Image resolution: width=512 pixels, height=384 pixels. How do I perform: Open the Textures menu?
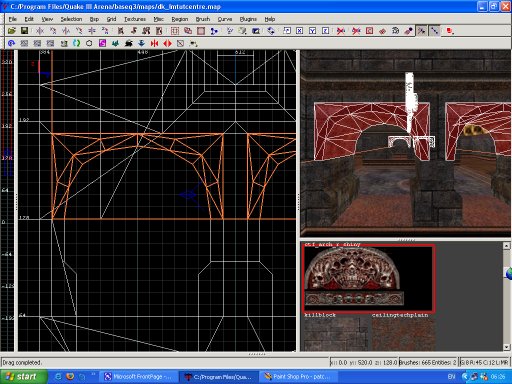135,19
